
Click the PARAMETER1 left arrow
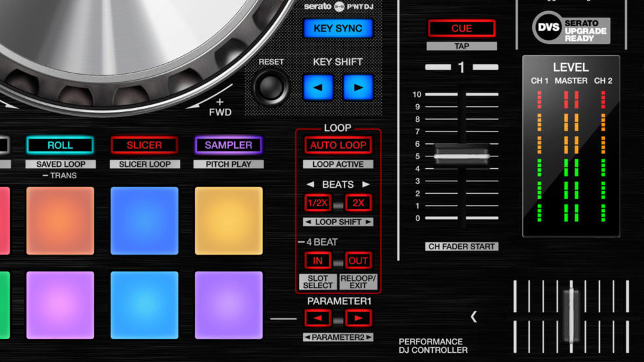(x=317, y=318)
